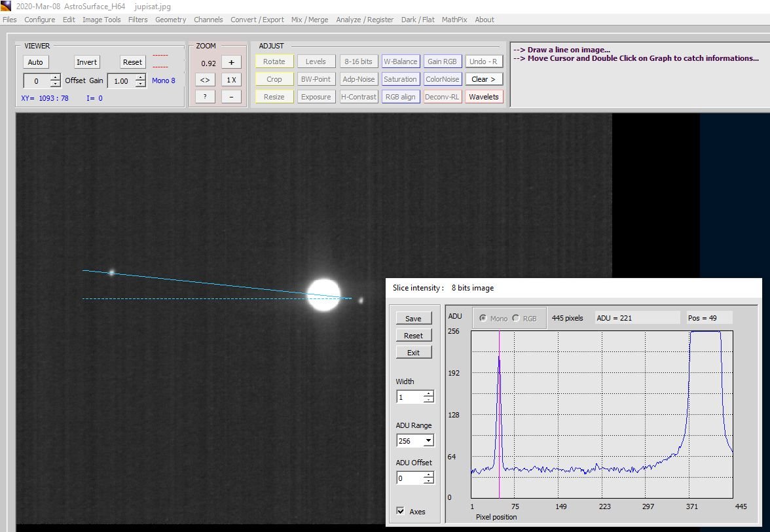Click the fit-to-window <> zoom button
This screenshot has width=770, height=532.
(205, 80)
